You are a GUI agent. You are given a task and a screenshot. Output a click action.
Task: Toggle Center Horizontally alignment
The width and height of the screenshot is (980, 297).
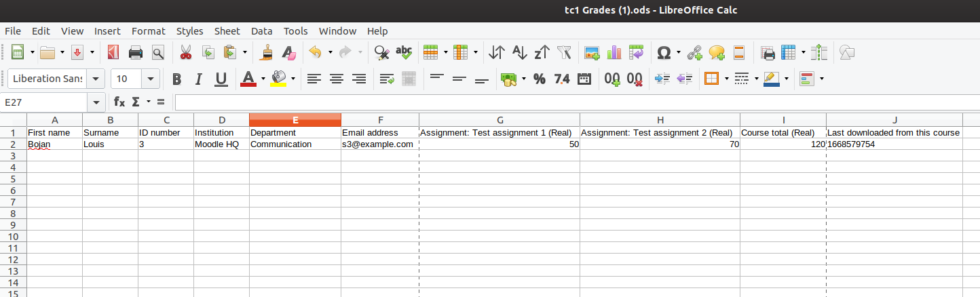coord(336,79)
